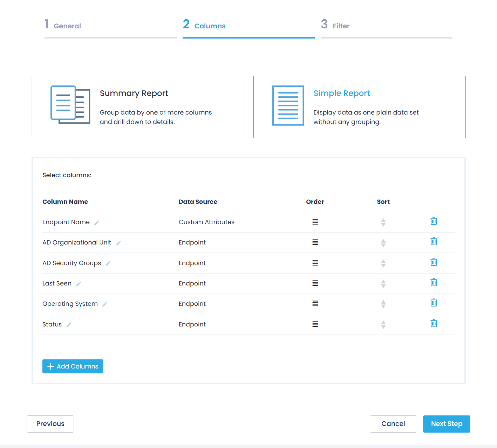This screenshot has height=448, width=497.
Task: Switch to the Filter step tab
Action: (341, 26)
